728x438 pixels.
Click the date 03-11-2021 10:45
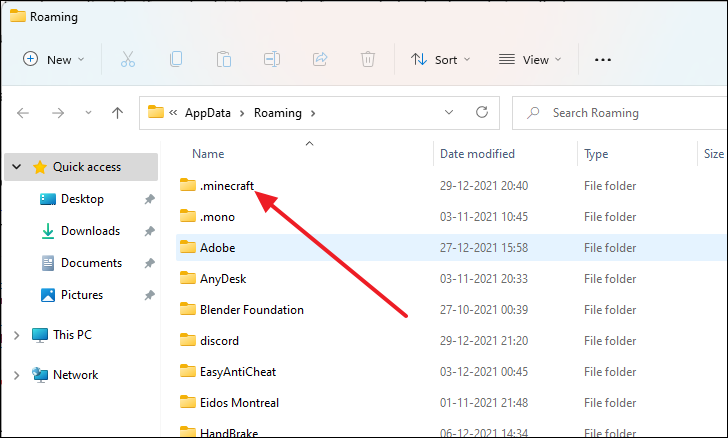(x=484, y=217)
